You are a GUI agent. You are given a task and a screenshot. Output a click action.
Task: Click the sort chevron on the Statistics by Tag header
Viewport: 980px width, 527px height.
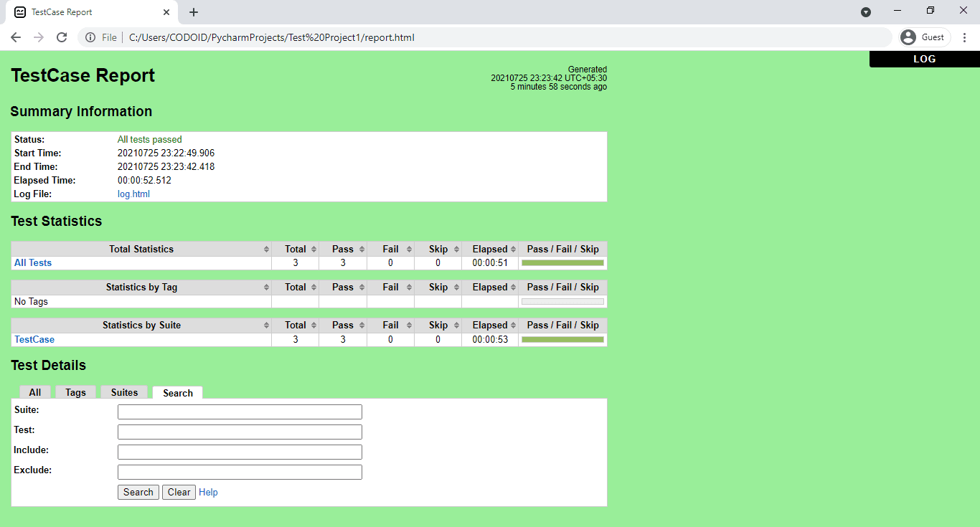[x=268, y=287]
